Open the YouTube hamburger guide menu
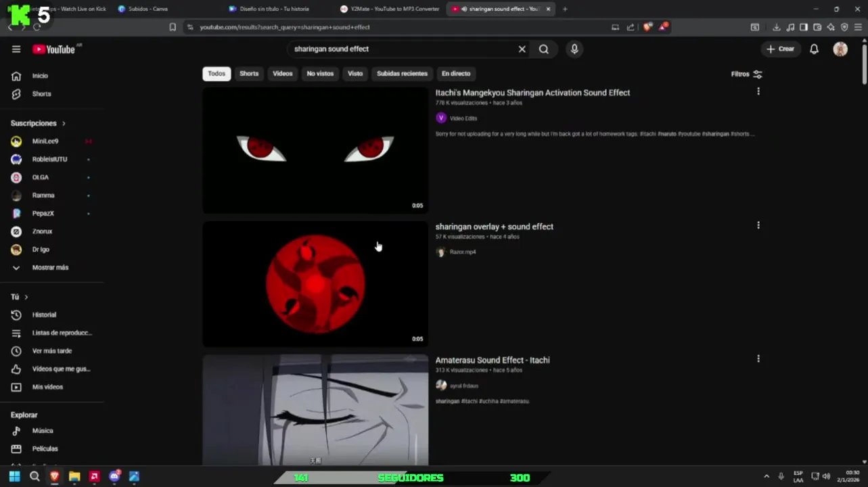 pyautogui.click(x=16, y=49)
